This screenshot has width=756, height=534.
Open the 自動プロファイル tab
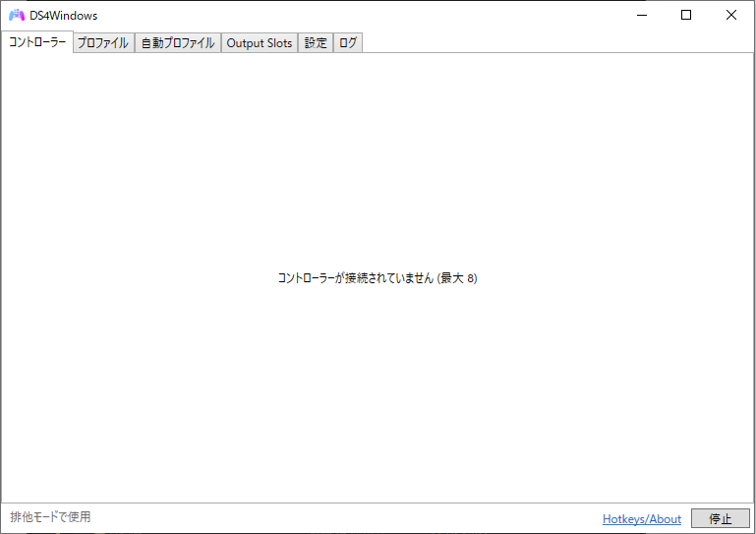177,43
